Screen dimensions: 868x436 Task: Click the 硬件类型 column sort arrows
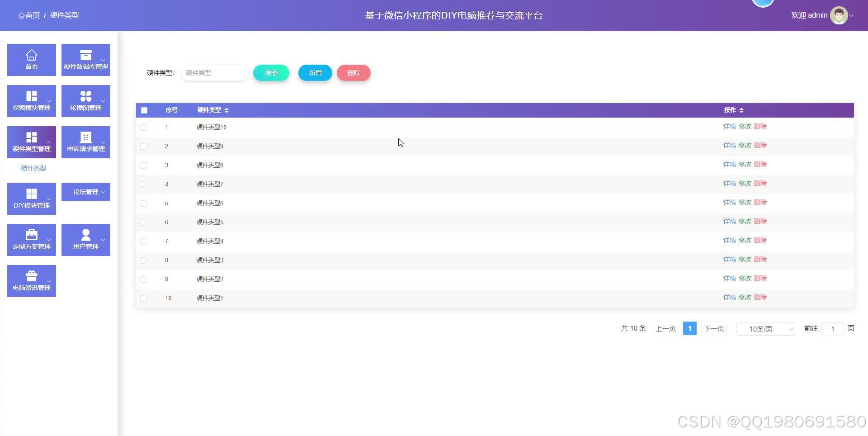point(226,110)
